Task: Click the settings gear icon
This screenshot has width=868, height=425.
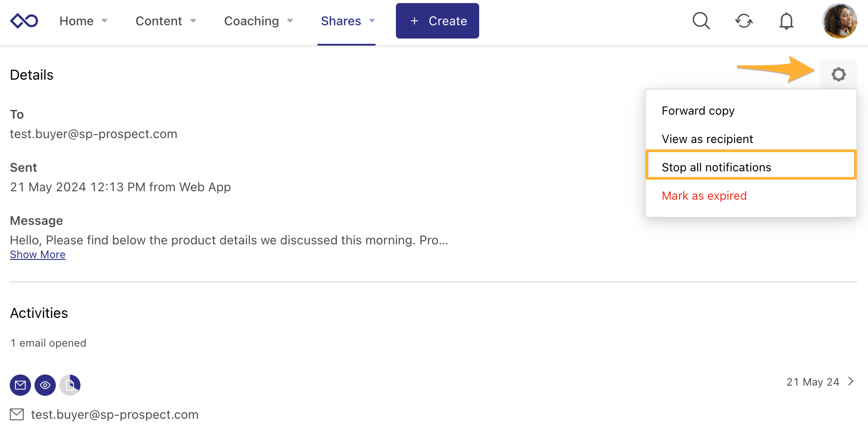Action: [838, 74]
